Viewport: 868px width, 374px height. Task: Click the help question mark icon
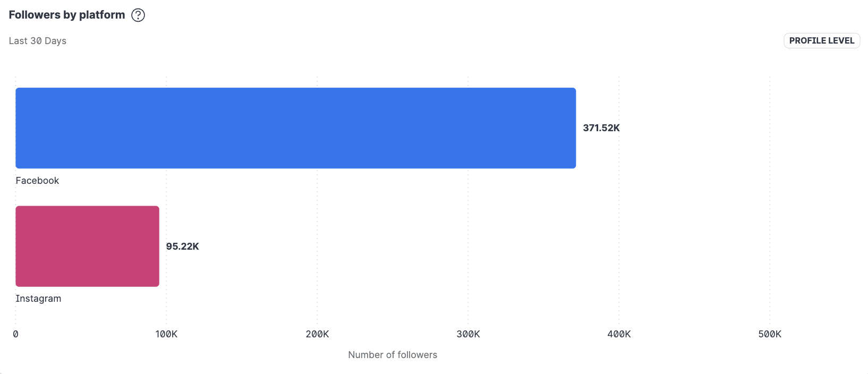[x=138, y=15]
